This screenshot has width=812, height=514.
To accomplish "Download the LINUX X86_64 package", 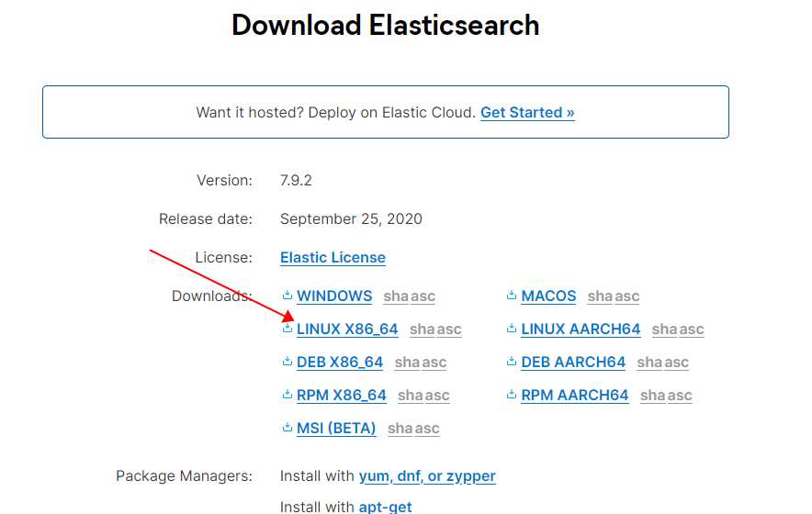I will click(x=347, y=330).
